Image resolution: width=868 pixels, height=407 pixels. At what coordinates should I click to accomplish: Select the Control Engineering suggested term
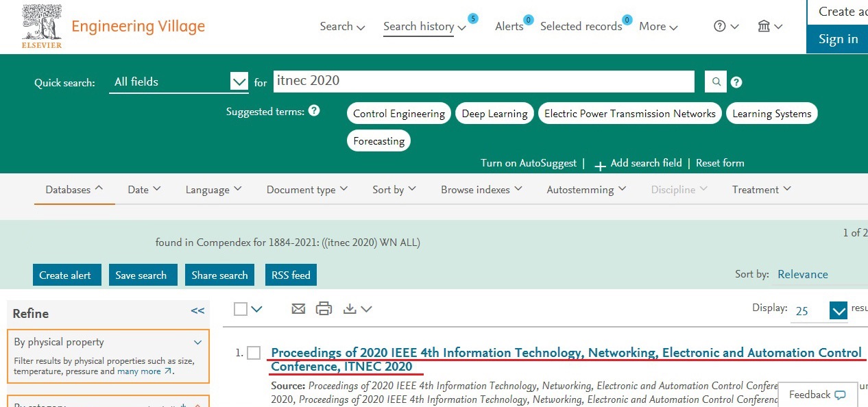[399, 114]
